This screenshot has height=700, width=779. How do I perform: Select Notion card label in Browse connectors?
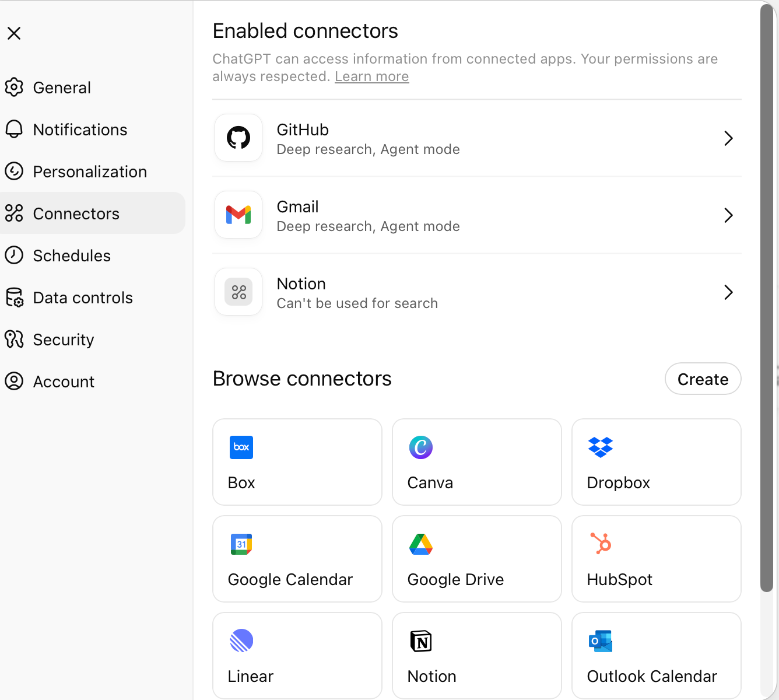tap(432, 677)
